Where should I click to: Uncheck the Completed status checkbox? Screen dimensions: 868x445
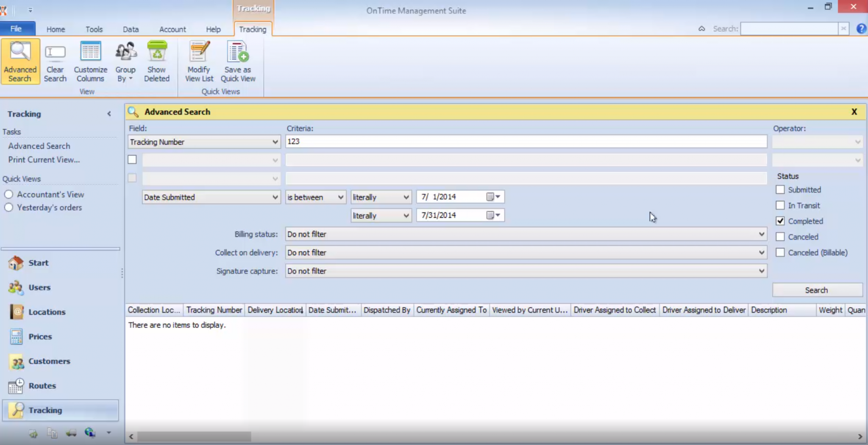tap(780, 221)
